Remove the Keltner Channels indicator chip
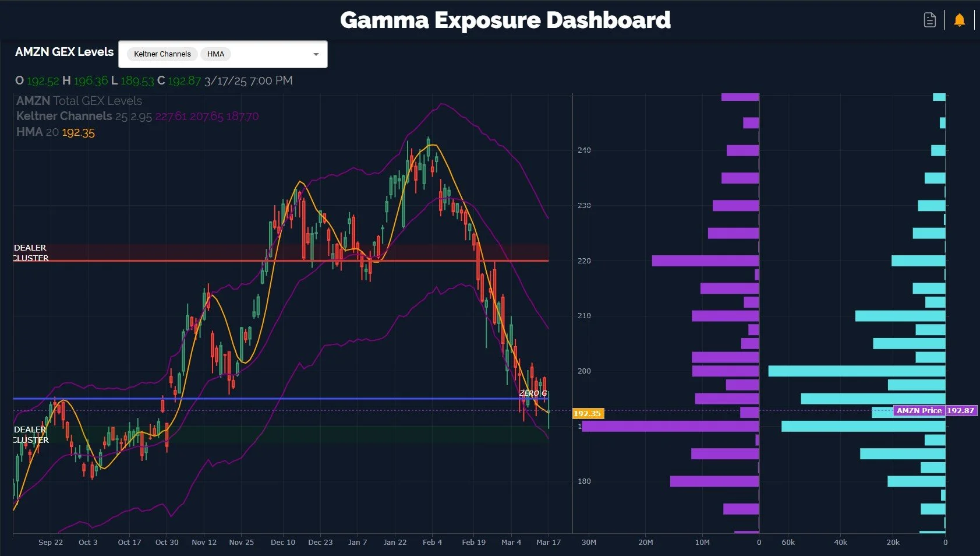 pyautogui.click(x=162, y=54)
